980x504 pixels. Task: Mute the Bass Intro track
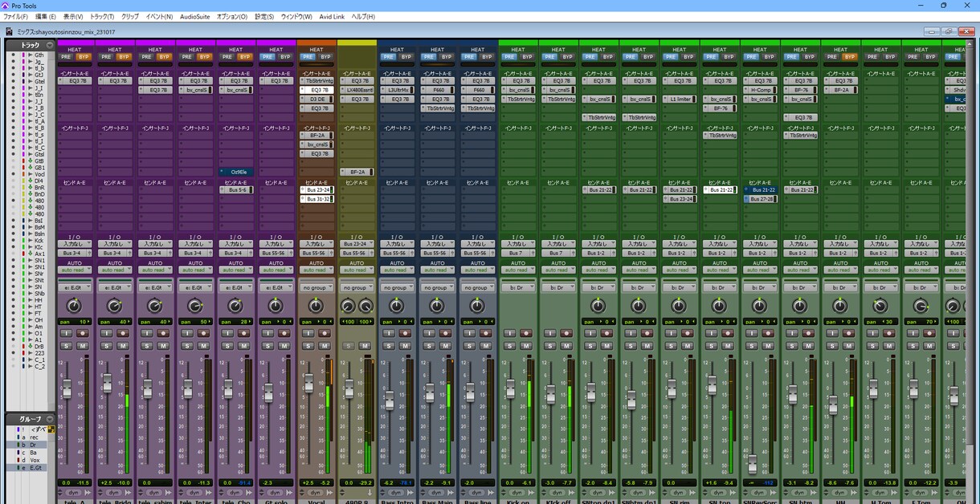405,346
